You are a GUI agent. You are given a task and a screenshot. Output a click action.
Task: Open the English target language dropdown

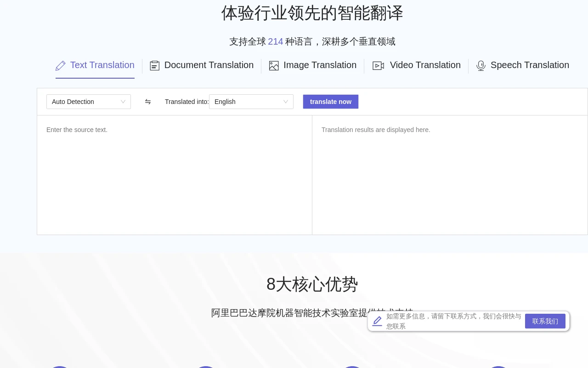pyautogui.click(x=251, y=102)
